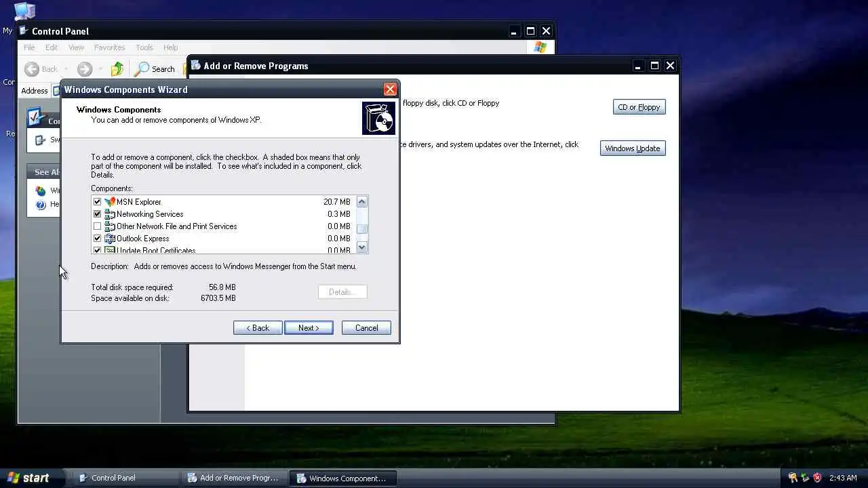
Task: Select the MSN Explorer row label
Action: tap(139, 202)
